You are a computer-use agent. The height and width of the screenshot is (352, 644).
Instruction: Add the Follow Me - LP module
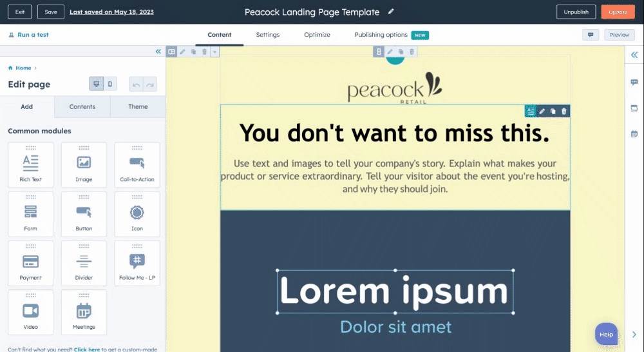click(137, 263)
